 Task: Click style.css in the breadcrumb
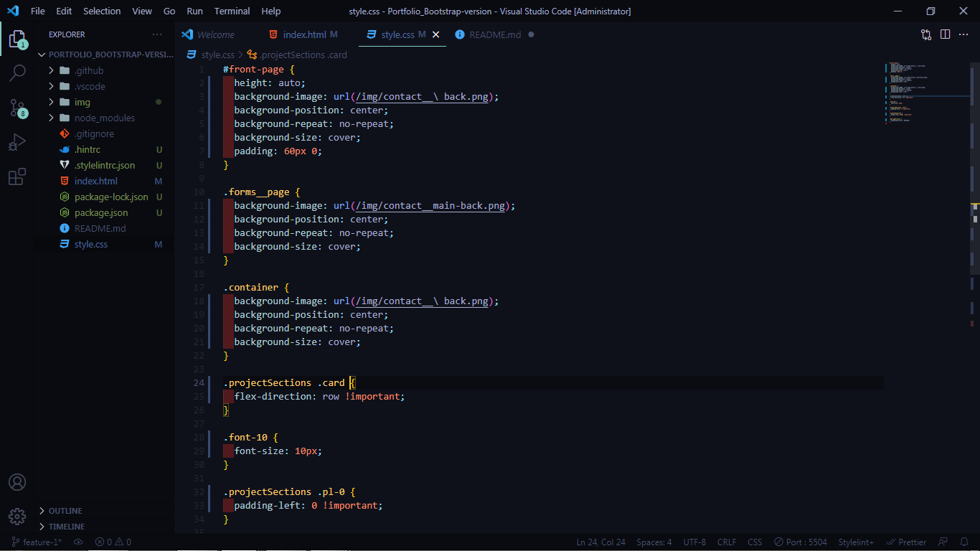point(217,55)
